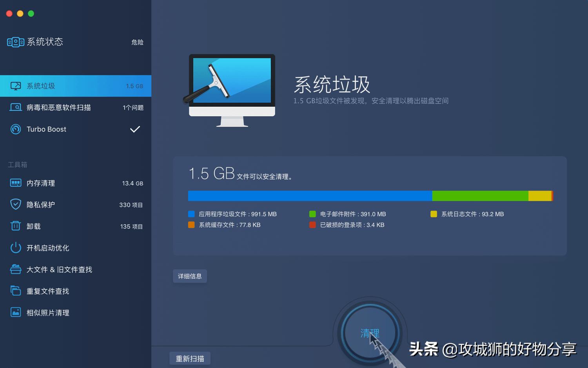Check the 系统状态 danger indicator

click(137, 42)
